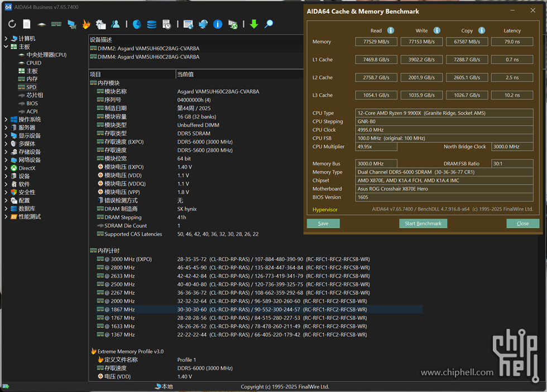Screen dimensions: 547x392
Task: Collapse the 主板 tree node
Action: (6, 47)
